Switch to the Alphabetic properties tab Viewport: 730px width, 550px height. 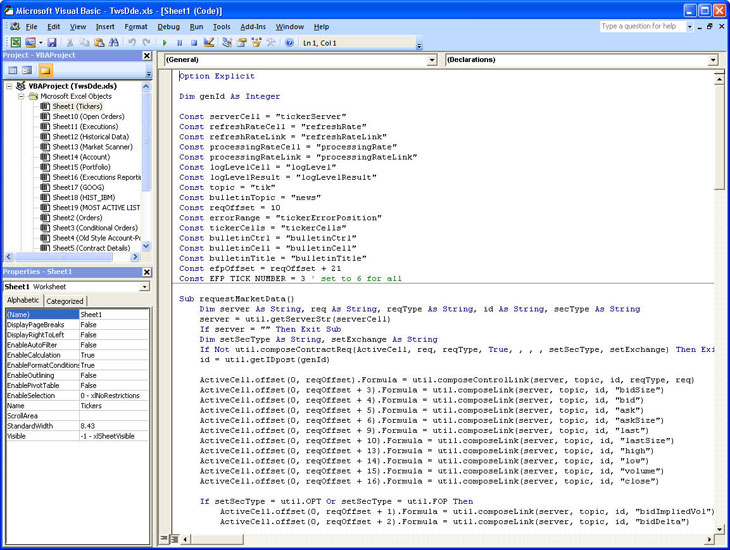23,300
